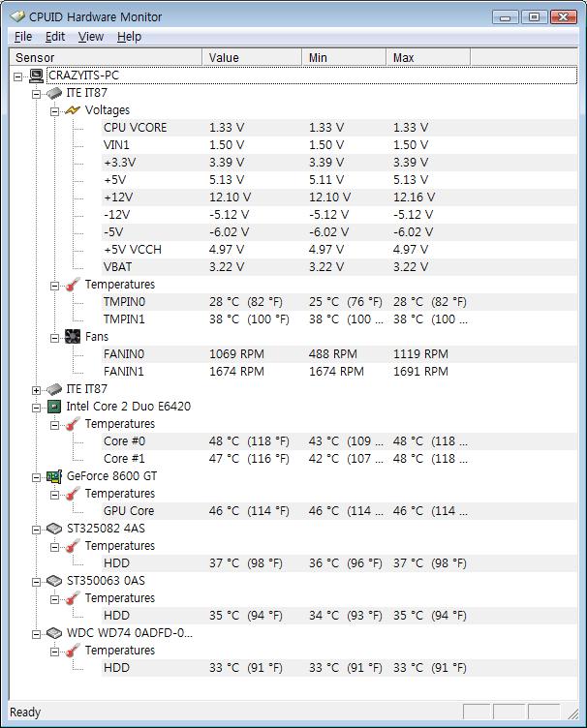587x728 pixels.
Task: Select the -12V voltage row
Action: tap(339, 215)
